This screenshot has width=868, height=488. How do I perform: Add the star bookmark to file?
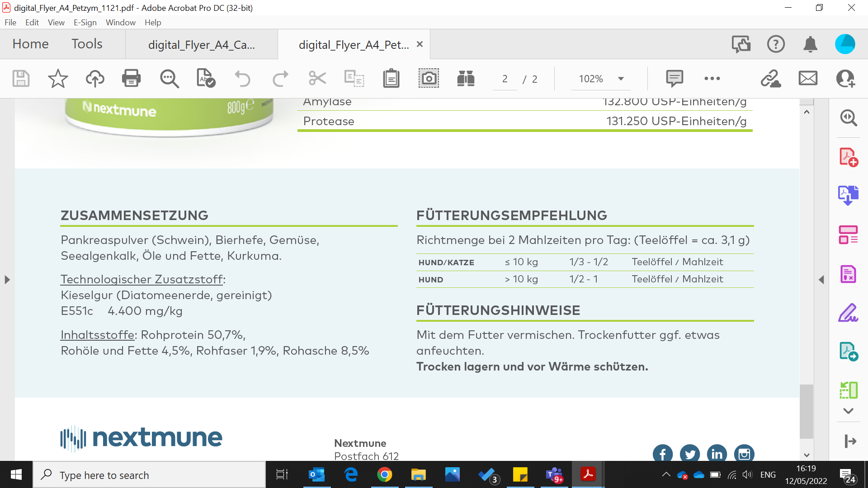[58, 79]
